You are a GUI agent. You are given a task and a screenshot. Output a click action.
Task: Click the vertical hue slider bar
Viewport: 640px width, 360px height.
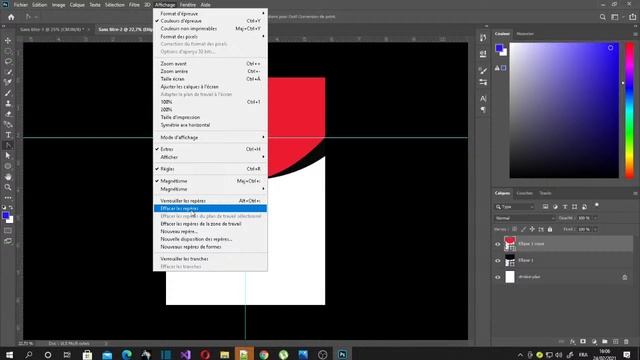coord(630,110)
